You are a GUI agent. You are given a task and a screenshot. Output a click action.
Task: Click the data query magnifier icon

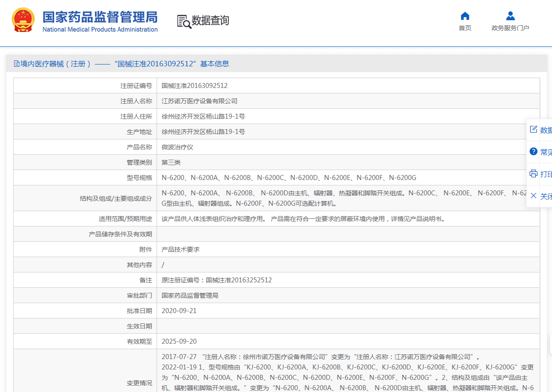[184, 21]
